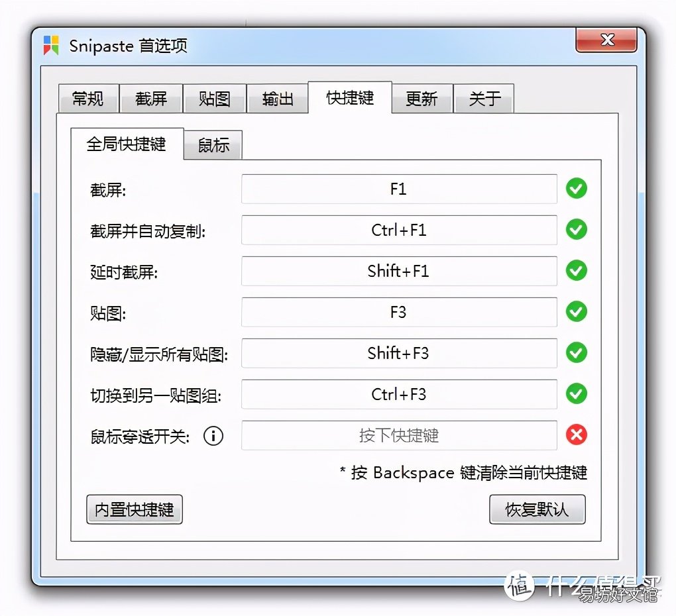Switch to the 鼠标 sub-tab
This screenshot has width=676, height=616.
pyautogui.click(x=213, y=145)
